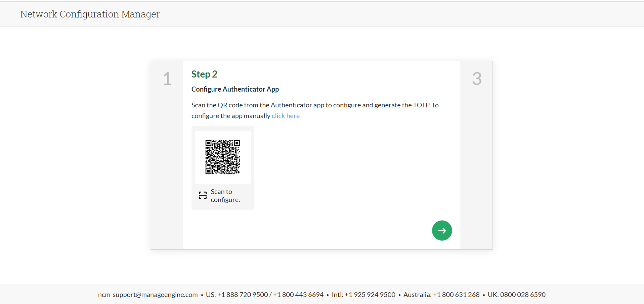Click the QR code image

point(223,157)
